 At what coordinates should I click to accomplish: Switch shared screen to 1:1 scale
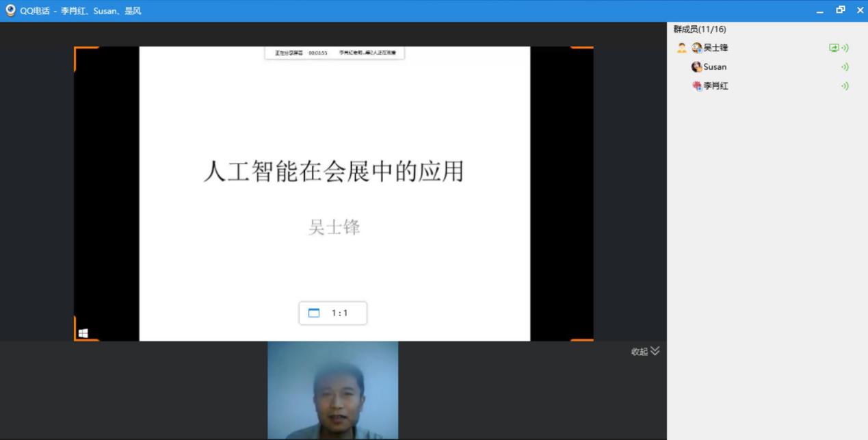pos(339,313)
